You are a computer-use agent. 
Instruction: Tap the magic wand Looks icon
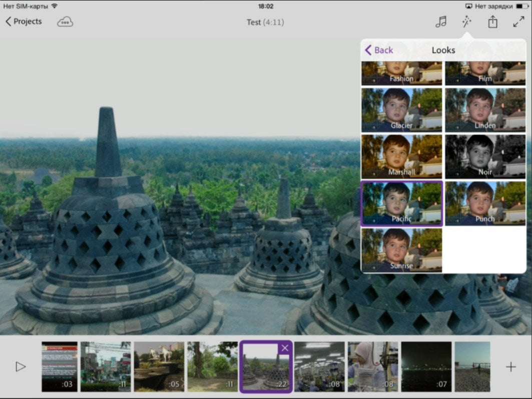(467, 21)
